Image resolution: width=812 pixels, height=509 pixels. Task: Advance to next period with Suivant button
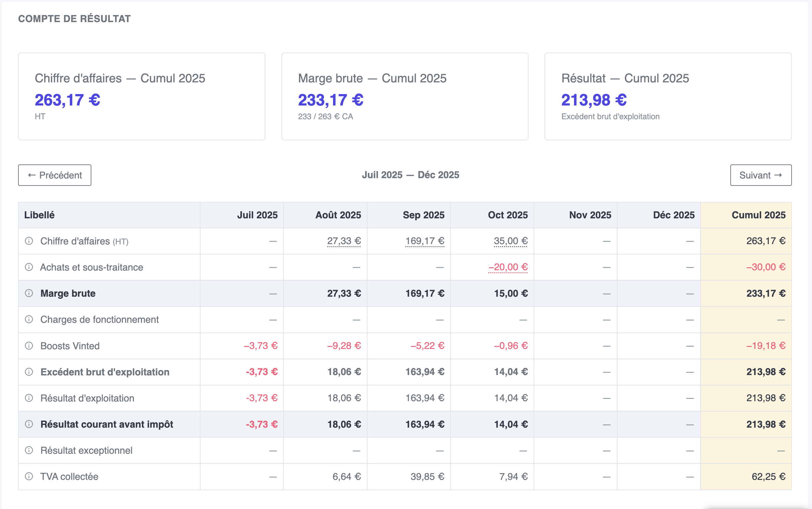(760, 175)
